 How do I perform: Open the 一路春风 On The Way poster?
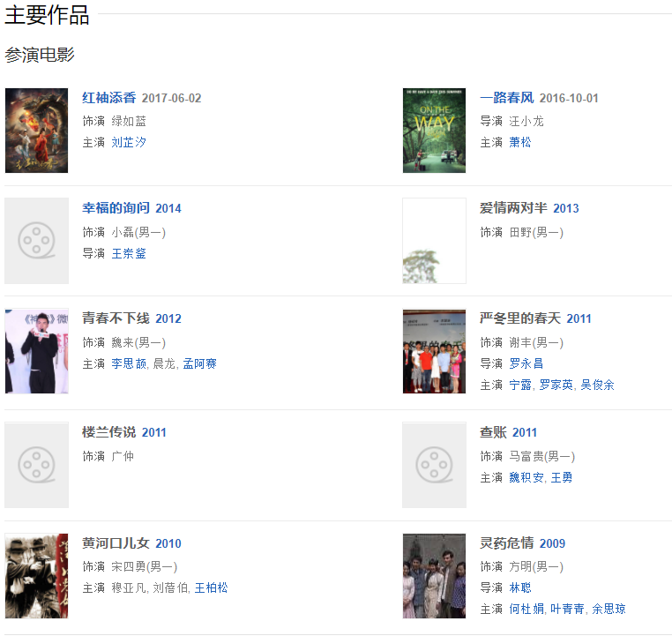(434, 131)
